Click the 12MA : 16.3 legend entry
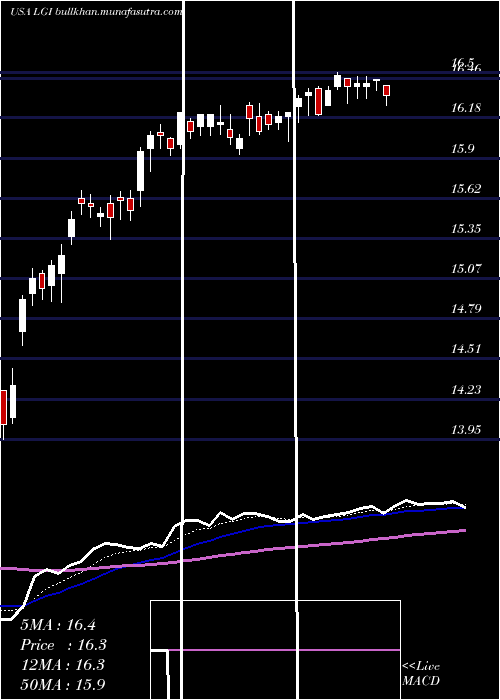 point(62,665)
